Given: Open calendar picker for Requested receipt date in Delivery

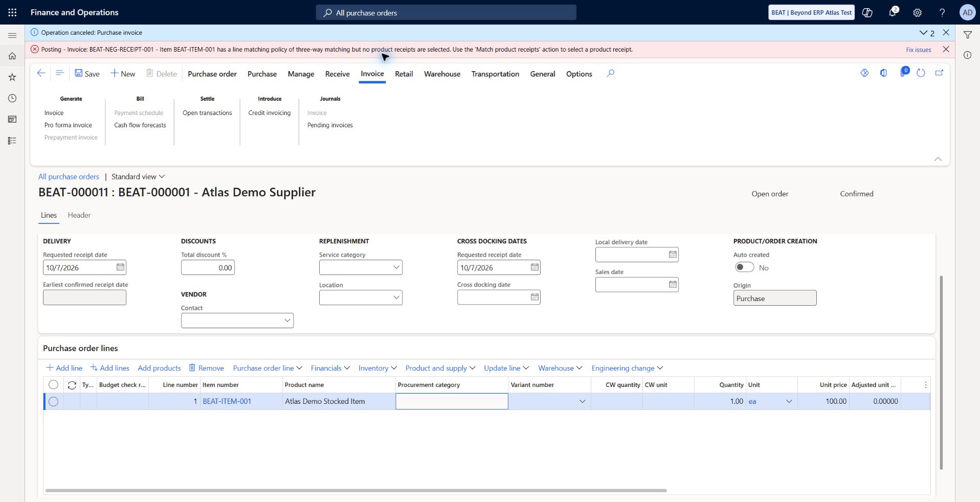Looking at the screenshot, I should point(120,267).
